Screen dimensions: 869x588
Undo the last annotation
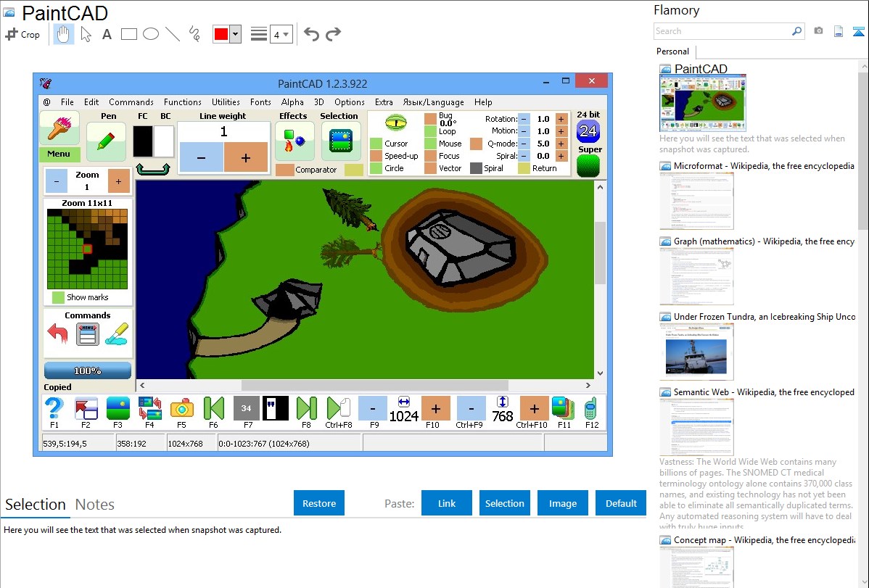pyautogui.click(x=311, y=34)
